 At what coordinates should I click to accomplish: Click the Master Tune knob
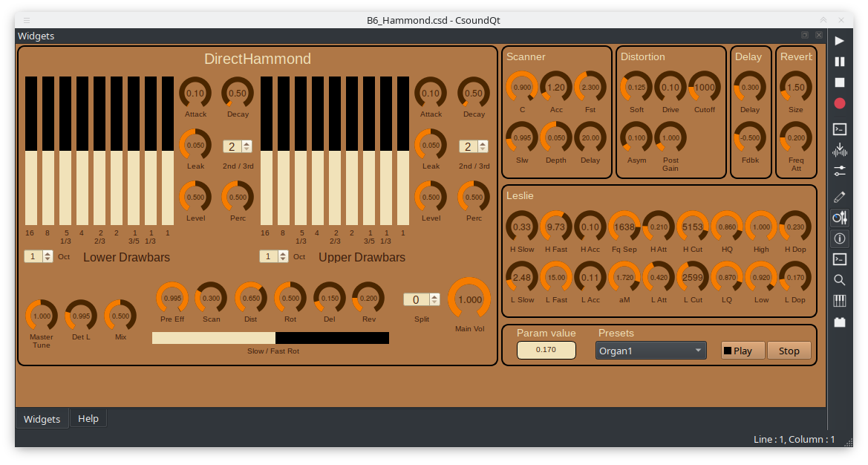pyautogui.click(x=42, y=316)
